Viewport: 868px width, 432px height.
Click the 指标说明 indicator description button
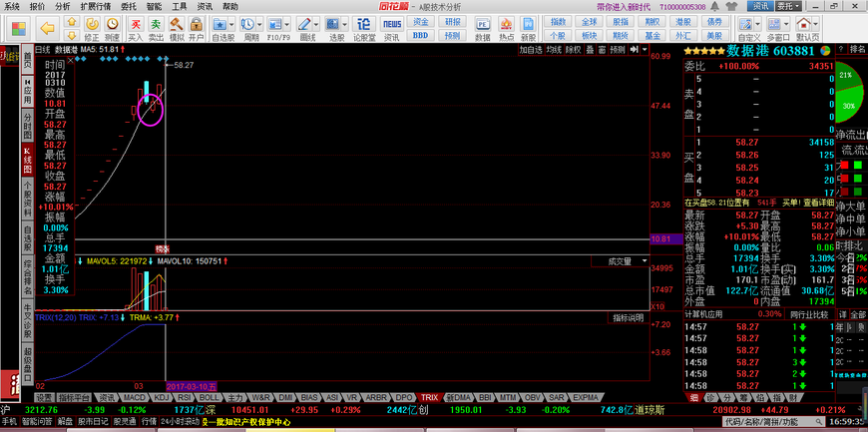coord(628,318)
